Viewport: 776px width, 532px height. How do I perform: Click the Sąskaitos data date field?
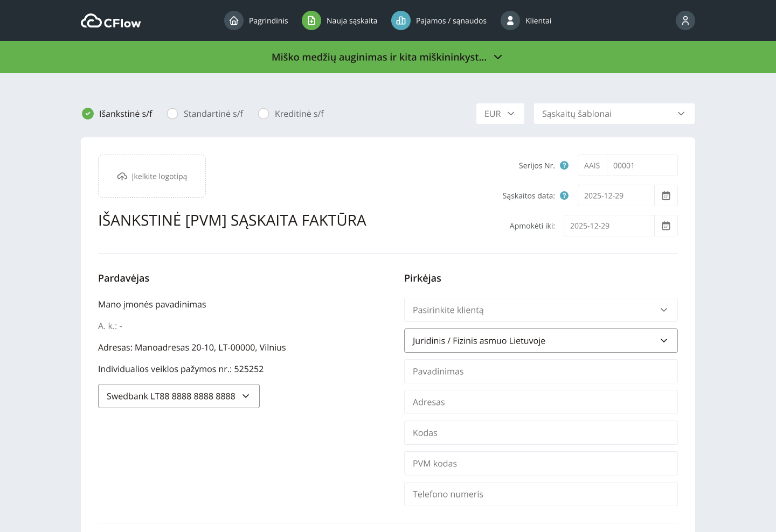[616, 195]
